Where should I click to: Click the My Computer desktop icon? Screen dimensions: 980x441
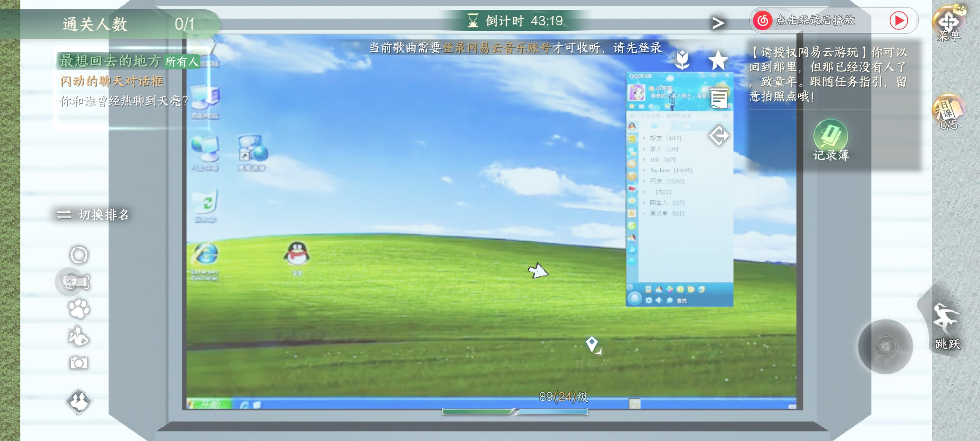tap(206, 102)
